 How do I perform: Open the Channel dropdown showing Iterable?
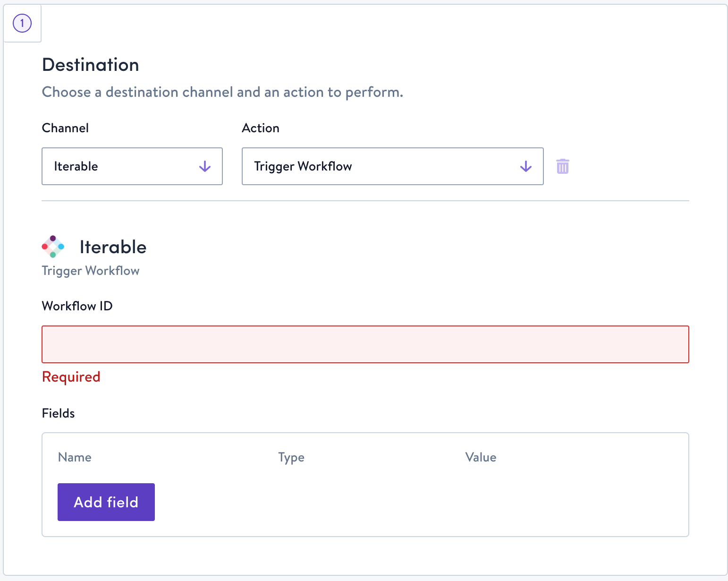(x=132, y=166)
